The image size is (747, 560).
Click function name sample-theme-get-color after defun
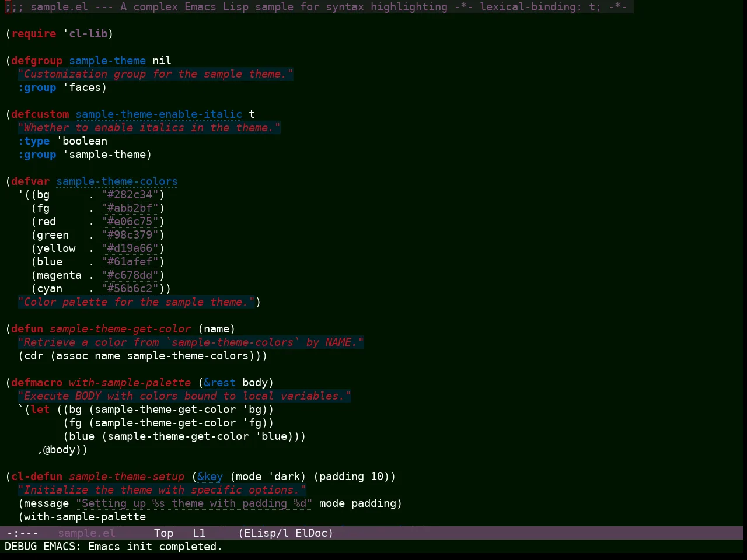click(x=120, y=329)
